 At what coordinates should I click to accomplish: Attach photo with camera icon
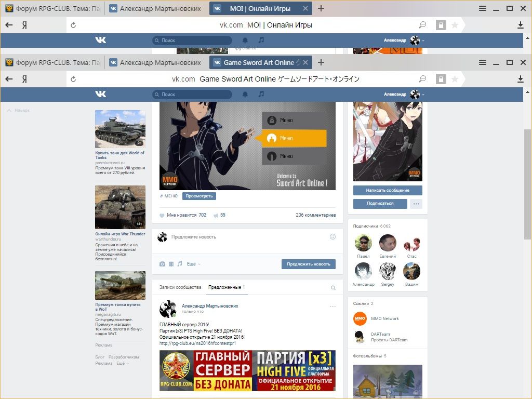162,264
